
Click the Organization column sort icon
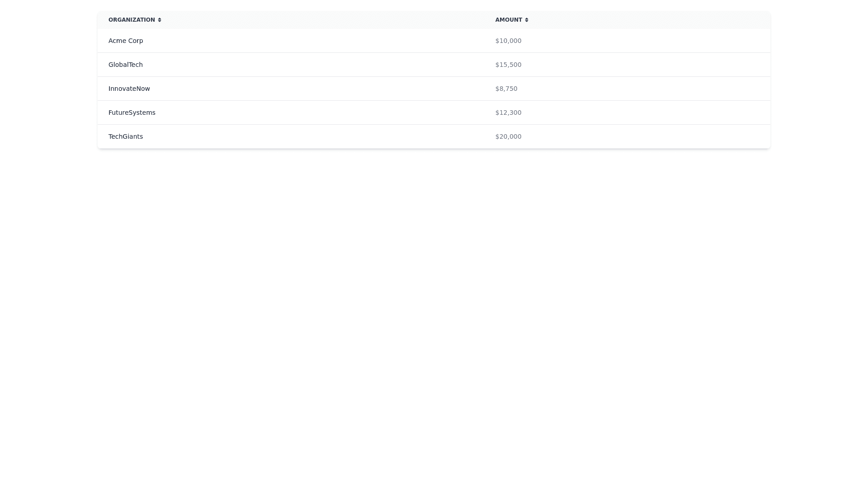[160, 20]
